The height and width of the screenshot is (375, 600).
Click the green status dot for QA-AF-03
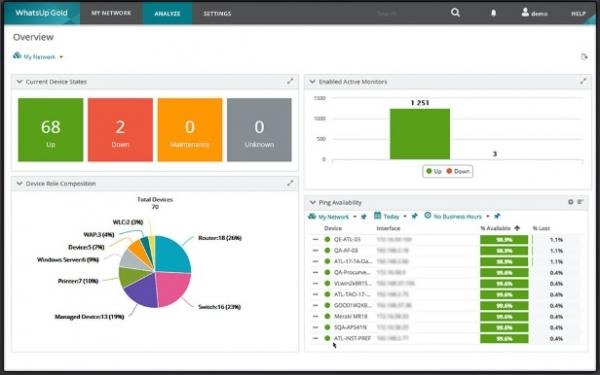(x=327, y=251)
